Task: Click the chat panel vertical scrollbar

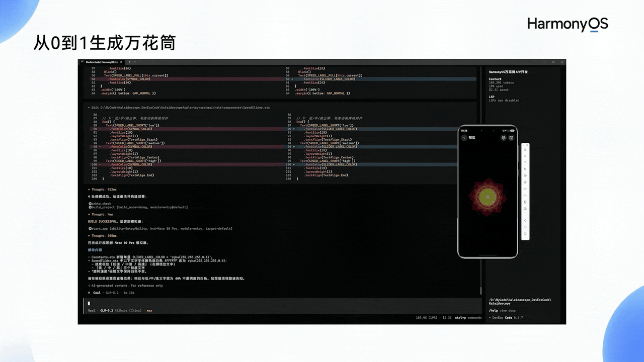Action: pos(481,291)
